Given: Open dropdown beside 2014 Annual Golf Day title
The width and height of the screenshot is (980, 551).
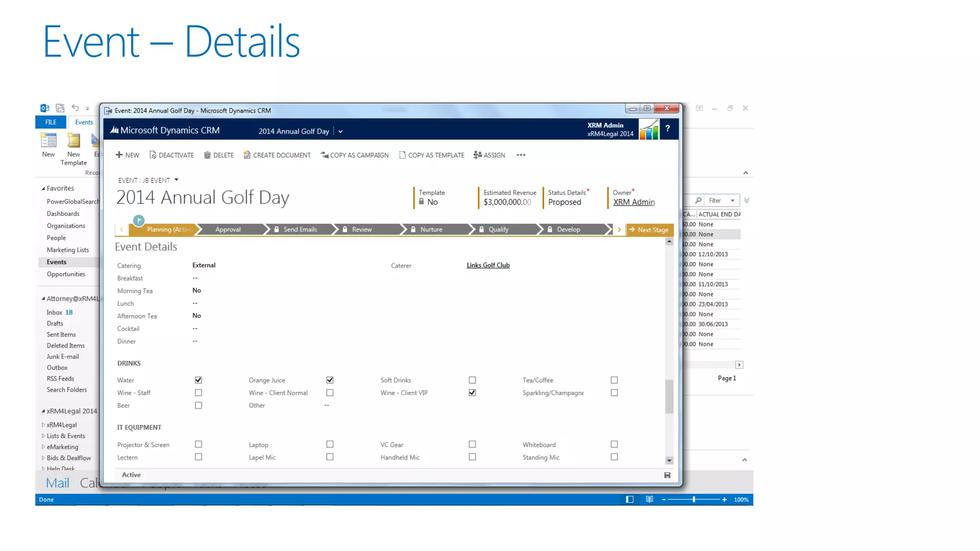Looking at the screenshot, I should (x=340, y=132).
